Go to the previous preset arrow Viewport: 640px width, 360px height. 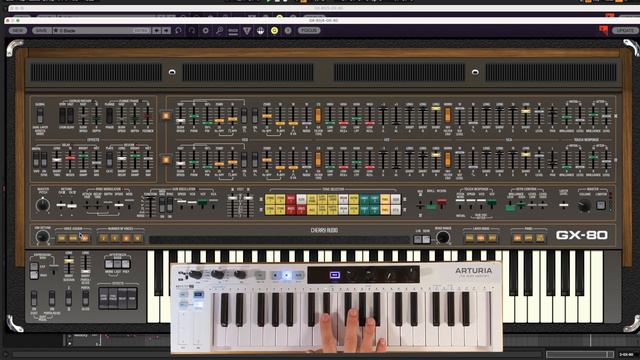tap(157, 31)
